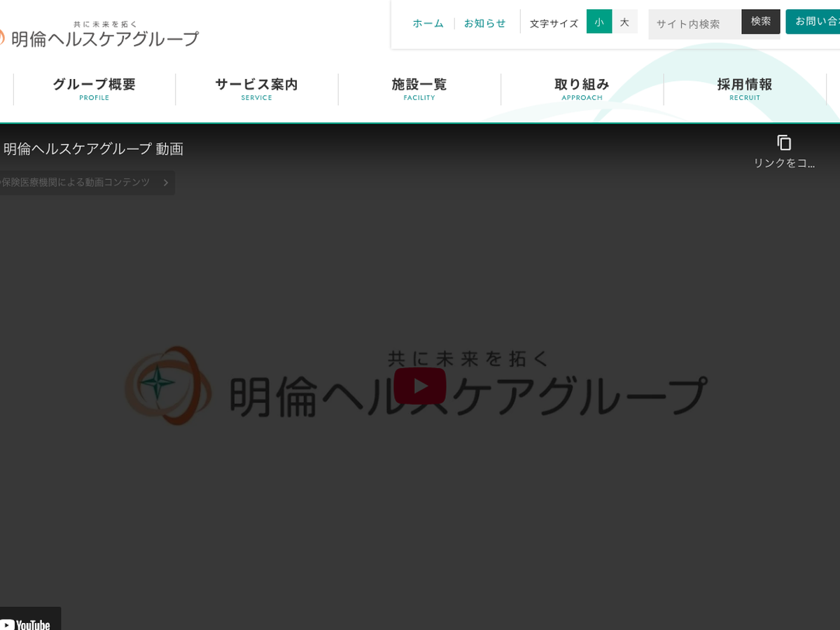
Task: Focus the サイト内検索 search field
Action: (694, 24)
